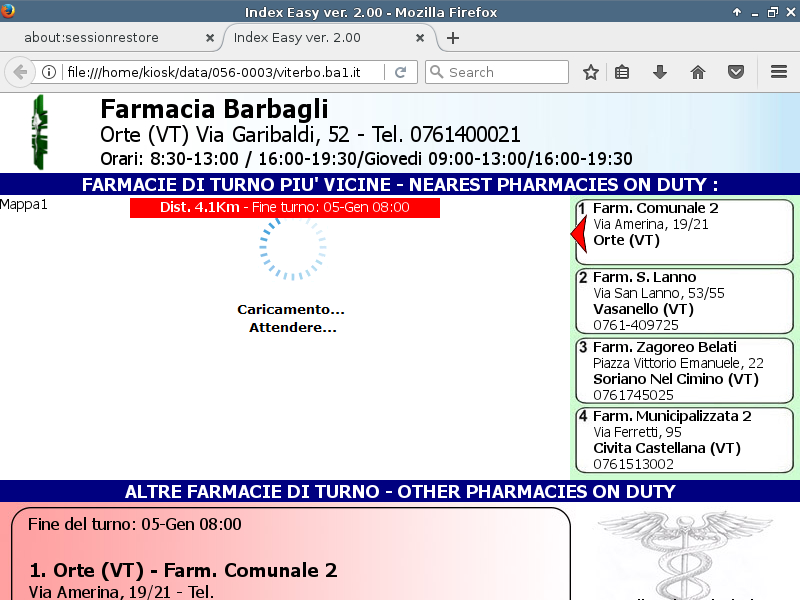Open the Downloads arrow icon
Image resolution: width=800 pixels, height=600 pixels.
660,72
